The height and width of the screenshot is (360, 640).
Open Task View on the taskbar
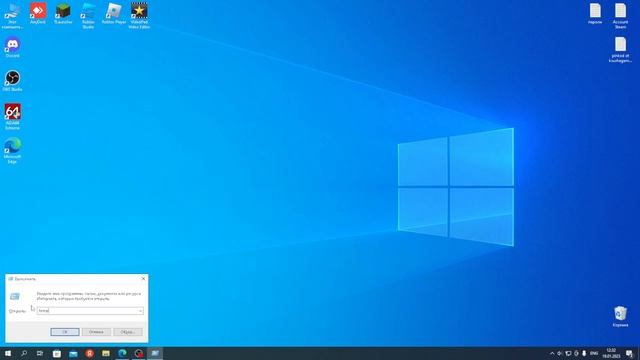40,353
